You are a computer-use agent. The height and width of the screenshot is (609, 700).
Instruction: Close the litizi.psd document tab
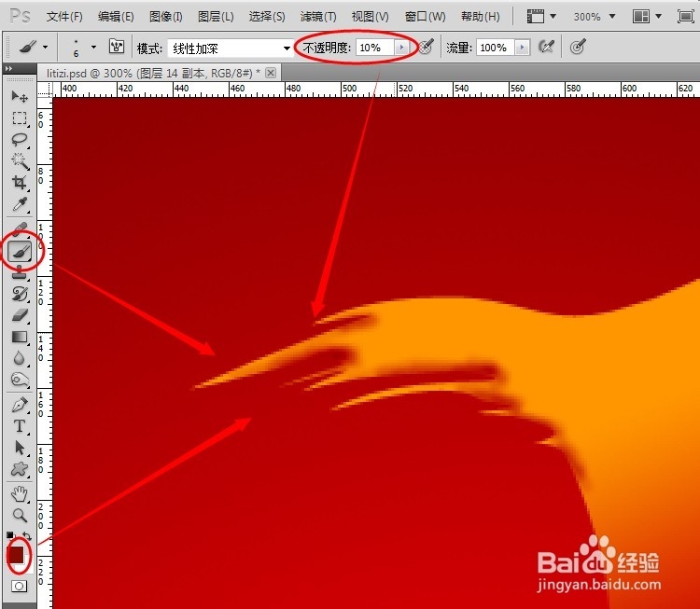pos(271,73)
